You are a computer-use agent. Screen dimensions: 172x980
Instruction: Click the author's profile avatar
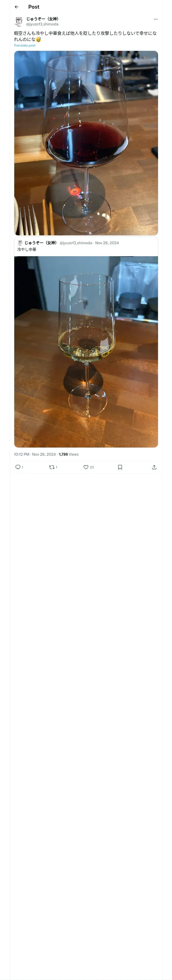pyautogui.click(x=19, y=21)
